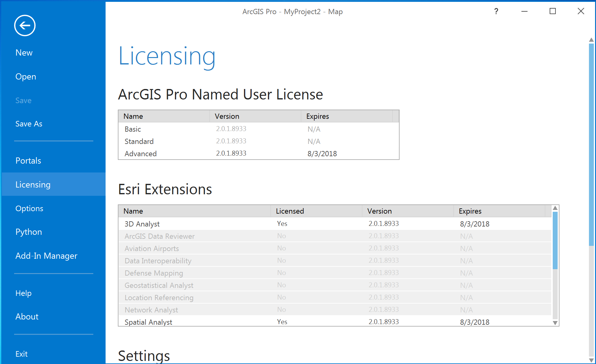This screenshot has height=364, width=596.
Task: Go back using the circled arrow icon
Action: coord(25,25)
